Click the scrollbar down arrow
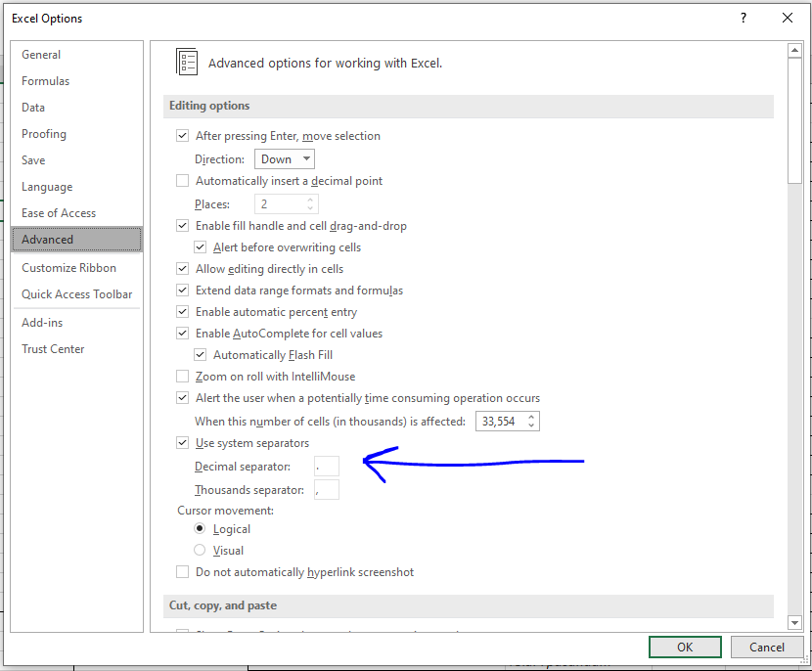The height and width of the screenshot is (671, 812). coord(795,622)
